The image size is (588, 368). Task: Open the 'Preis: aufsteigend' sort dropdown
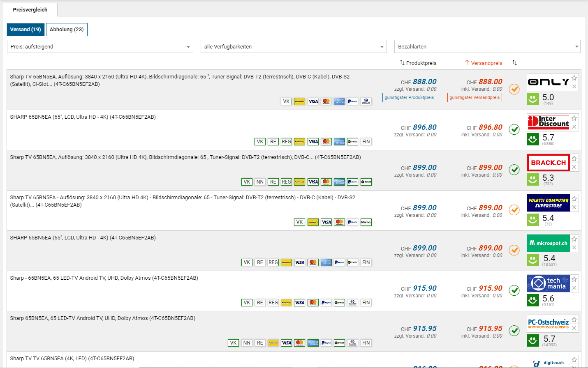tap(100, 46)
